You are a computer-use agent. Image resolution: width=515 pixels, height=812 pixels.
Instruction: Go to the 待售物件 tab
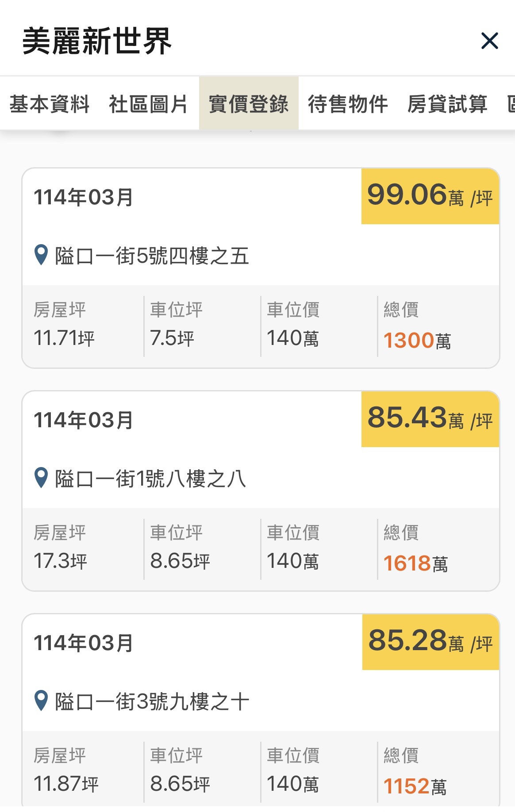(x=348, y=104)
